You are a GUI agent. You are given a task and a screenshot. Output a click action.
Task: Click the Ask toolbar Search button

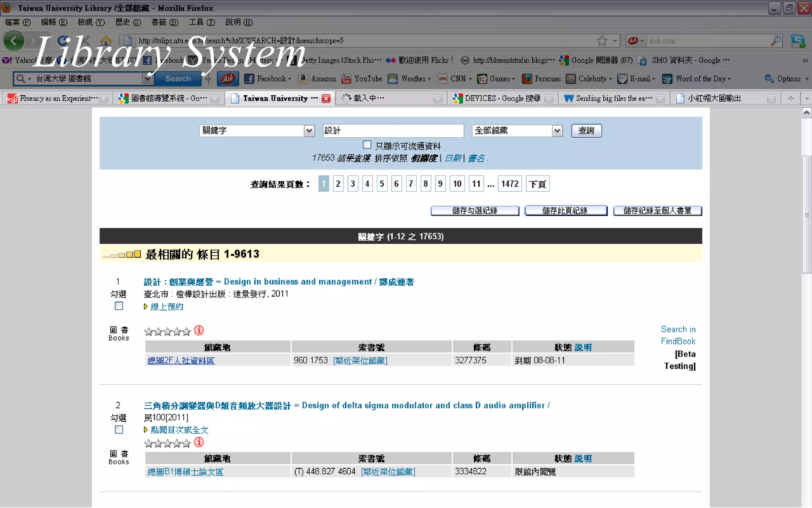click(x=178, y=79)
